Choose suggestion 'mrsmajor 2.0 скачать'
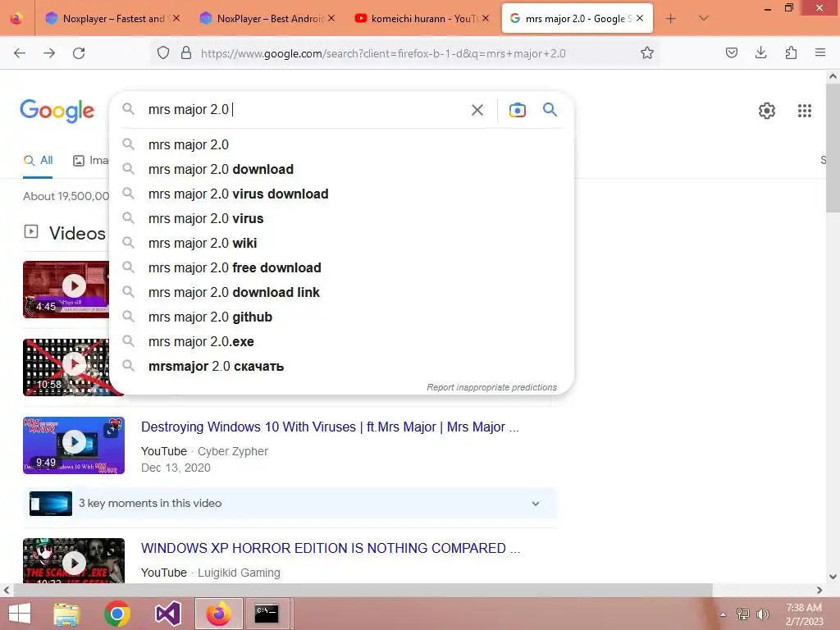The image size is (840, 630). click(x=341, y=367)
